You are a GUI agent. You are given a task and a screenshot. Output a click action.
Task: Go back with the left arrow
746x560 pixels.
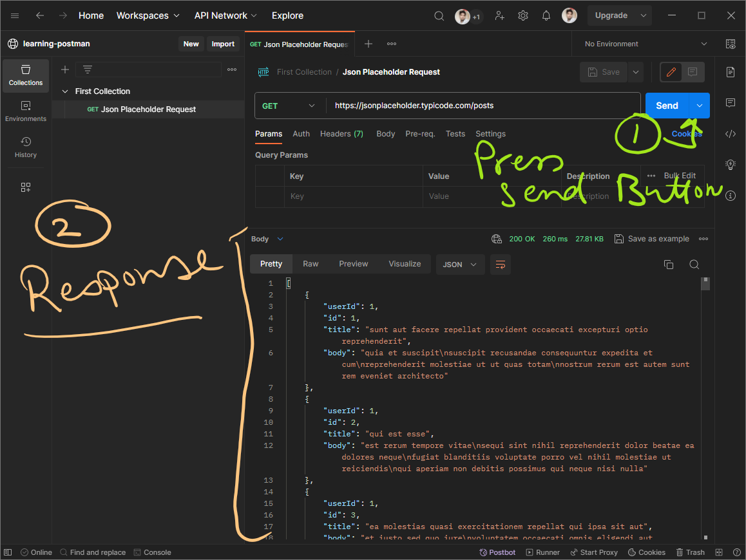coord(40,15)
